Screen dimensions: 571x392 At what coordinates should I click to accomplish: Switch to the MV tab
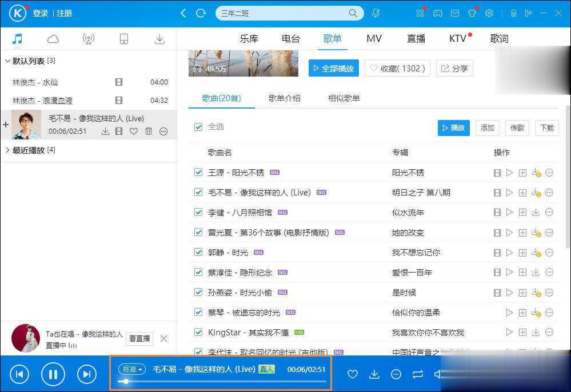374,38
